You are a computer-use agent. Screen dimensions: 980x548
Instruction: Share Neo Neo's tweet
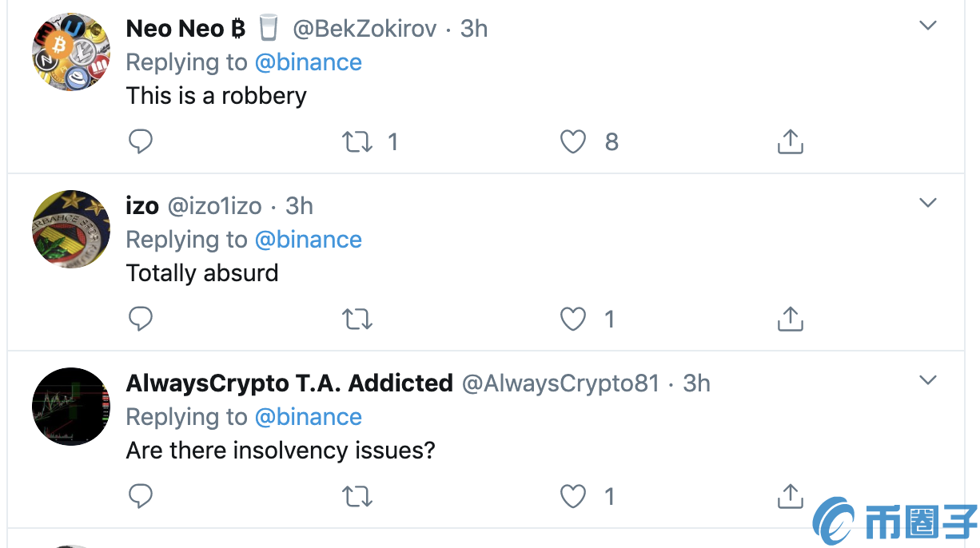pos(790,142)
